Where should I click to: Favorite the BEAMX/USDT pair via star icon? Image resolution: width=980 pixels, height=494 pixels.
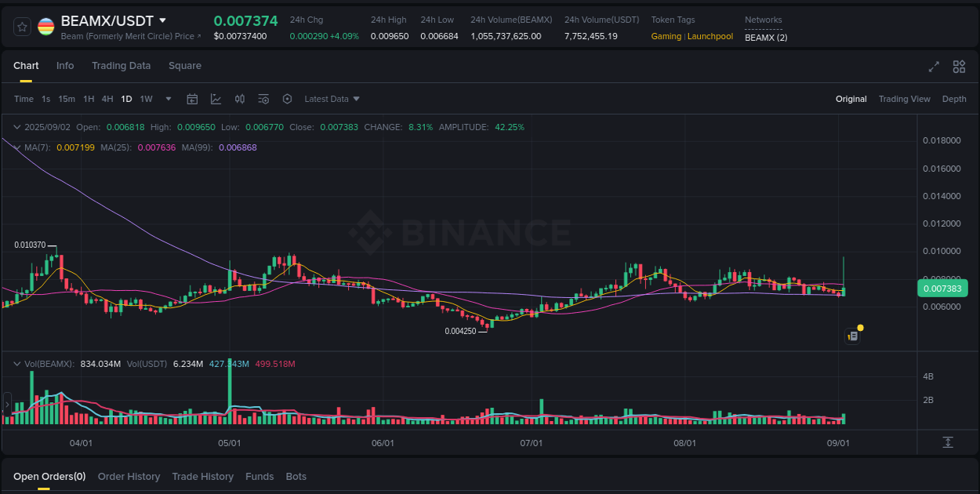tap(21, 26)
